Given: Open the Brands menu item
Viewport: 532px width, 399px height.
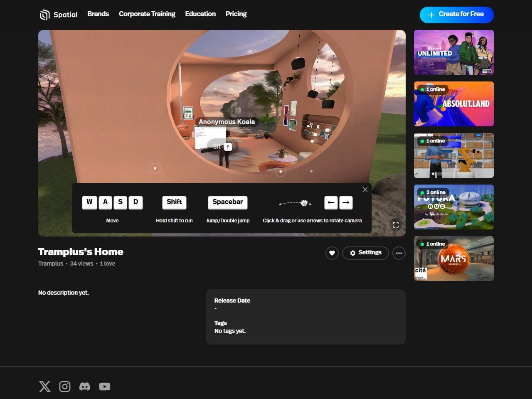Looking at the screenshot, I should [98, 14].
